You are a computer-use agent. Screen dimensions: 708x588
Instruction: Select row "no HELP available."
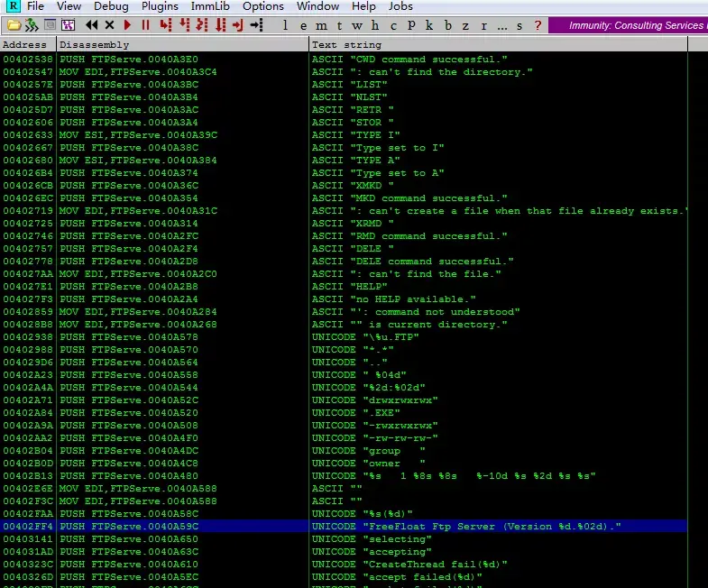click(x=344, y=299)
